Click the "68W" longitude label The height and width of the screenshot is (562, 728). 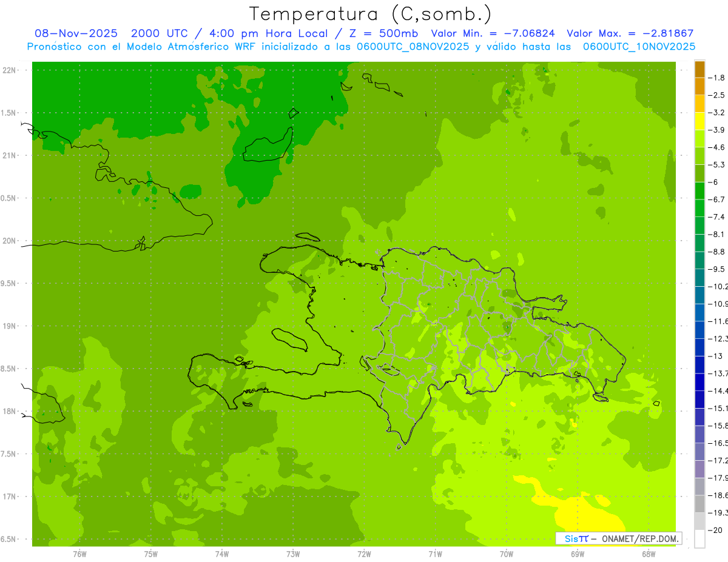pyautogui.click(x=649, y=554)
